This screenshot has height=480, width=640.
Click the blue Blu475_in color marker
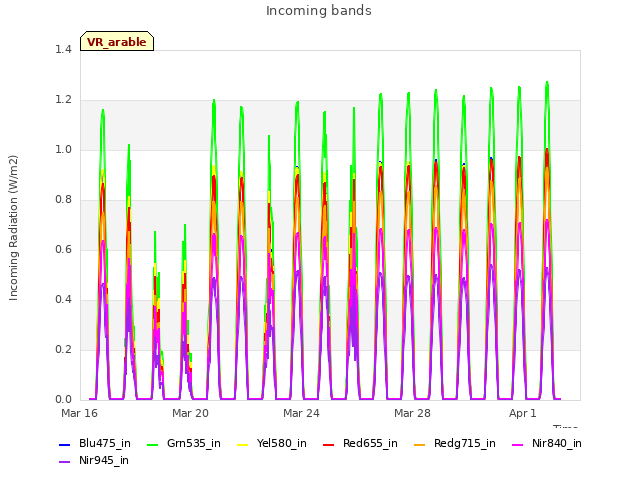pos(64,444)
